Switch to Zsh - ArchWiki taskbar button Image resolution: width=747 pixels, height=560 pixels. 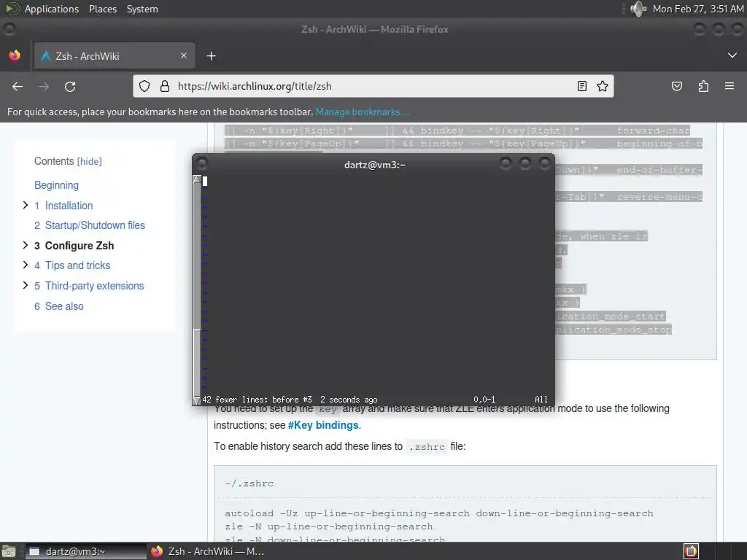pyautogui.click(x=208, y=551)
